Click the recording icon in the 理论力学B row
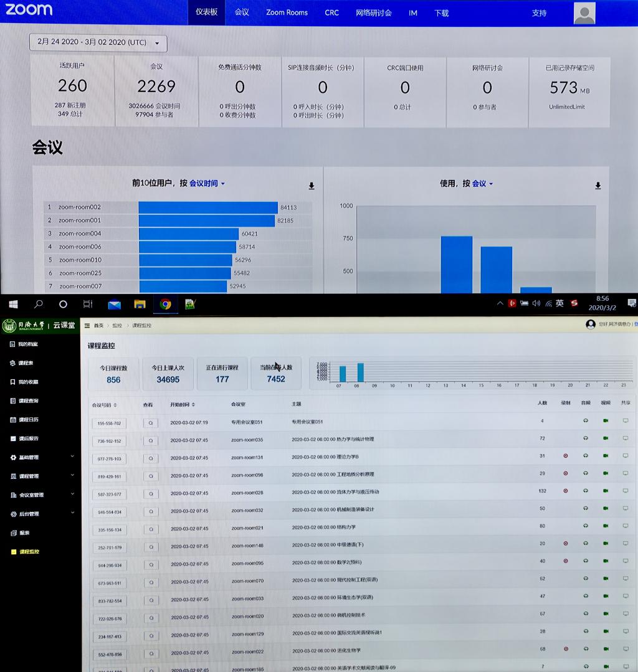The height and width of the screenshot is (672, 638). (565, 456)
